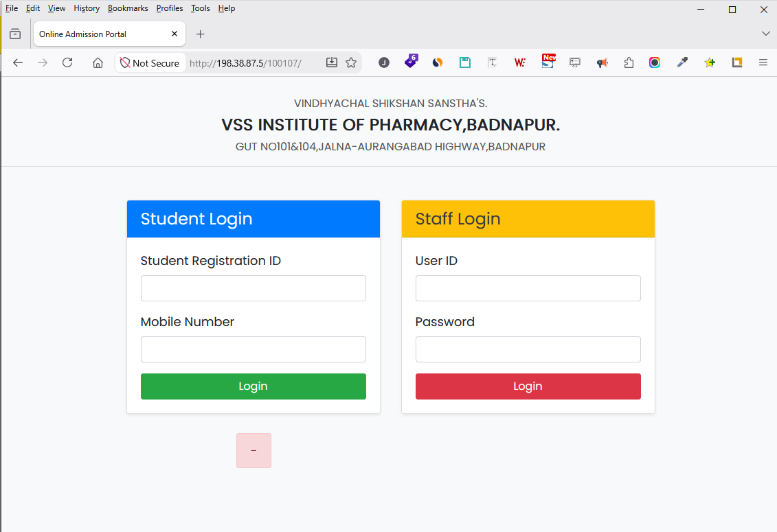Viewport: 777px width, 532px height.
Task: Expand the list all tabs chevron
Action: click(x=765, y=34)
